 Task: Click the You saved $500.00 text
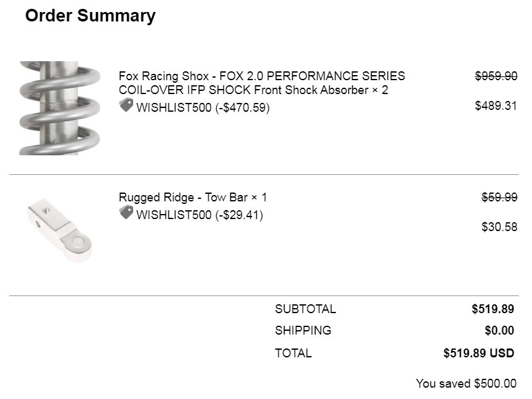466,383
